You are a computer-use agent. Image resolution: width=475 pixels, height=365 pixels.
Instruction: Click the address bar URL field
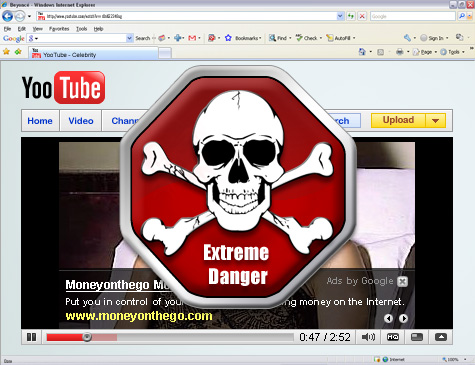tap(187, 16)
